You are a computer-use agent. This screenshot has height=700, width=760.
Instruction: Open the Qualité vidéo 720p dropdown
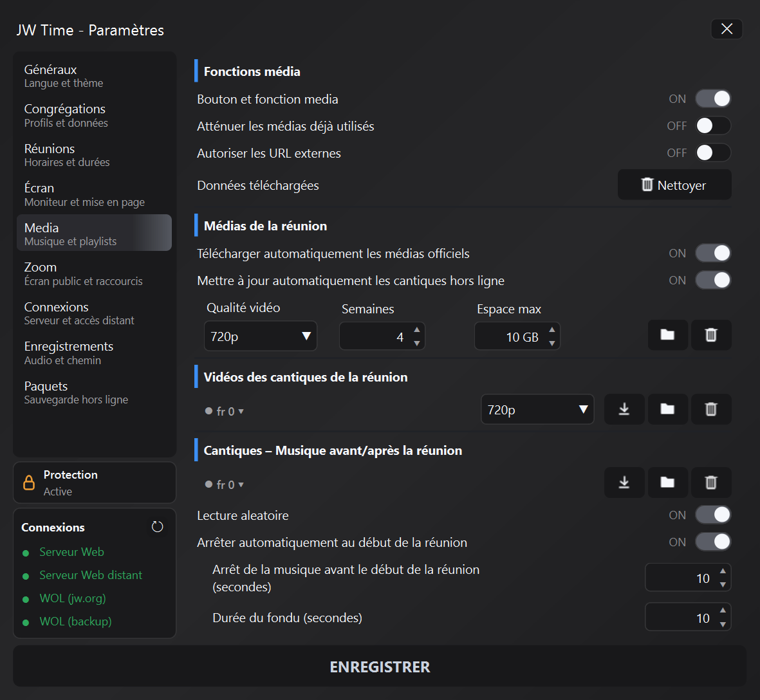pos(260,336)
